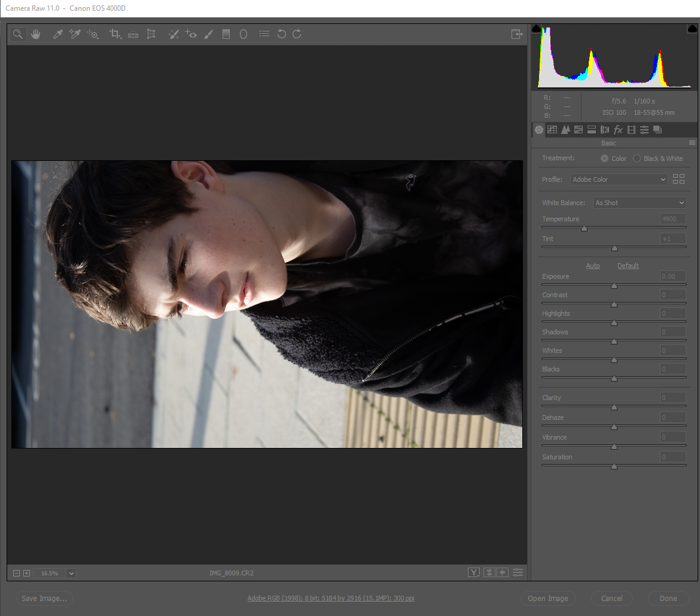
Task: Open the profile browser grid icon
Action: click(678, 179)
